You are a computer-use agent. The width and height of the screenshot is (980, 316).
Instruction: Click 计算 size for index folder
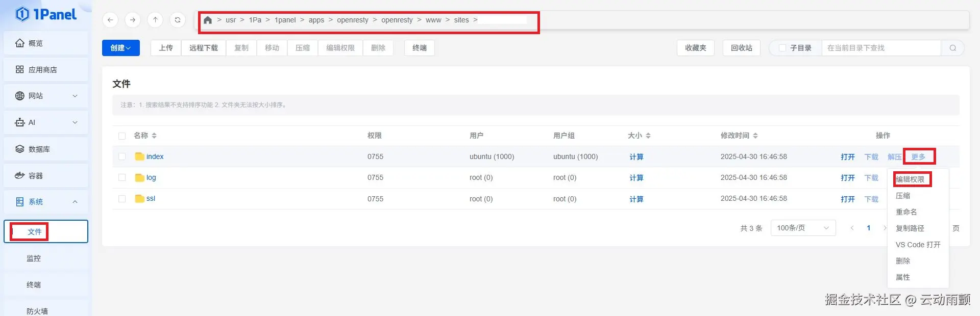[636, 157]
